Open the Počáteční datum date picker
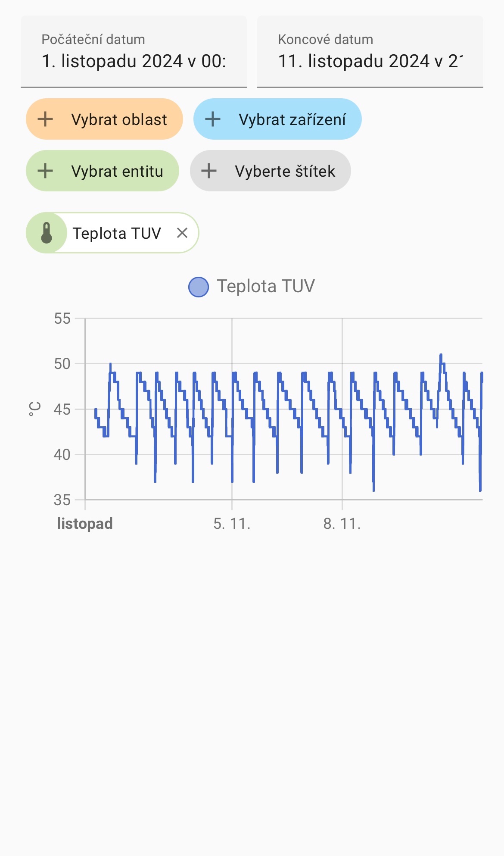Screen dimensions: 504x856 tap(134, 52)
